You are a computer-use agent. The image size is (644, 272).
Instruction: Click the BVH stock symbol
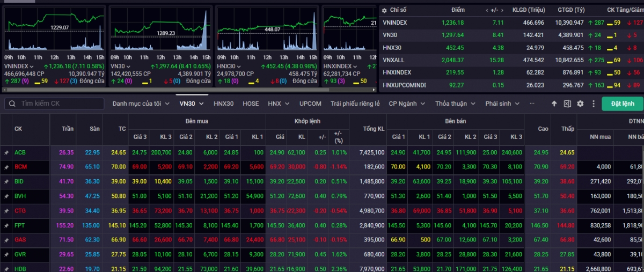pyautogui.click(x=20, y=196)
